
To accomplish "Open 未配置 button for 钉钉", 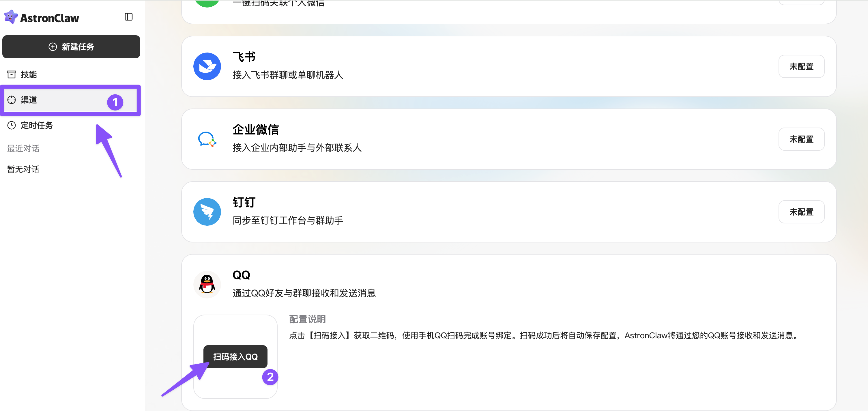I will (x=801, y=212).
